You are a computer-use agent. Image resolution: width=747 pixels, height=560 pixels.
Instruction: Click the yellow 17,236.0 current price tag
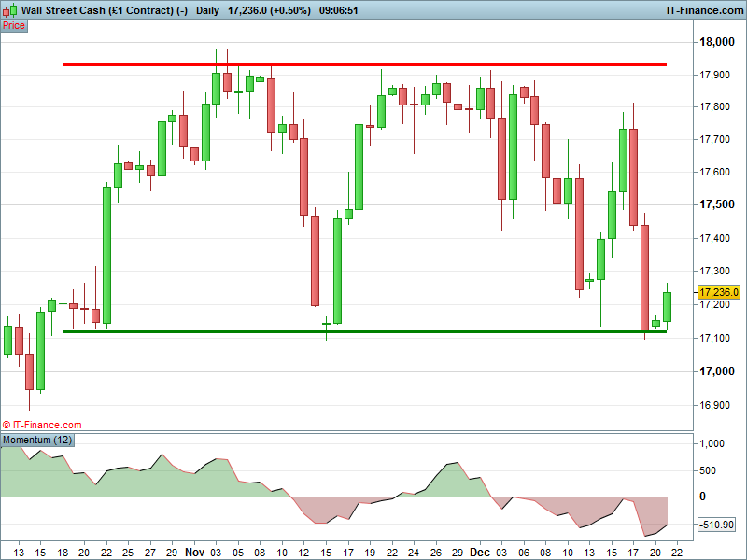pos(719,292)
